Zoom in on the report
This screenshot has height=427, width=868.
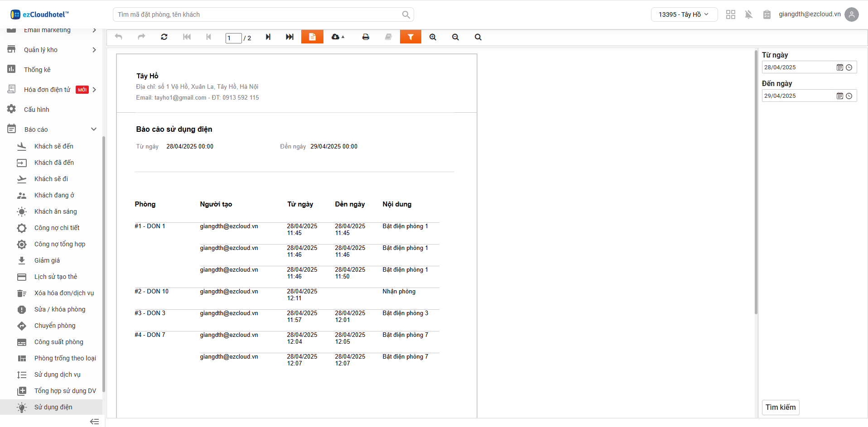click(433, 37)
